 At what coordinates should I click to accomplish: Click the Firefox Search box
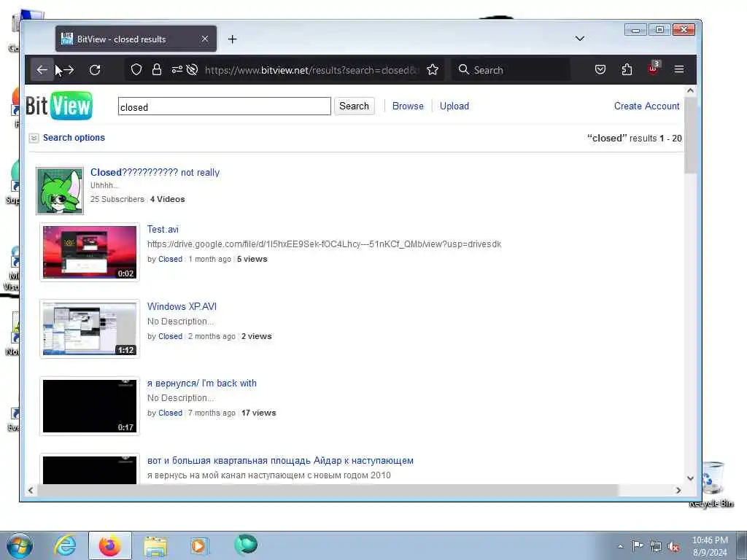pos(510,70)
